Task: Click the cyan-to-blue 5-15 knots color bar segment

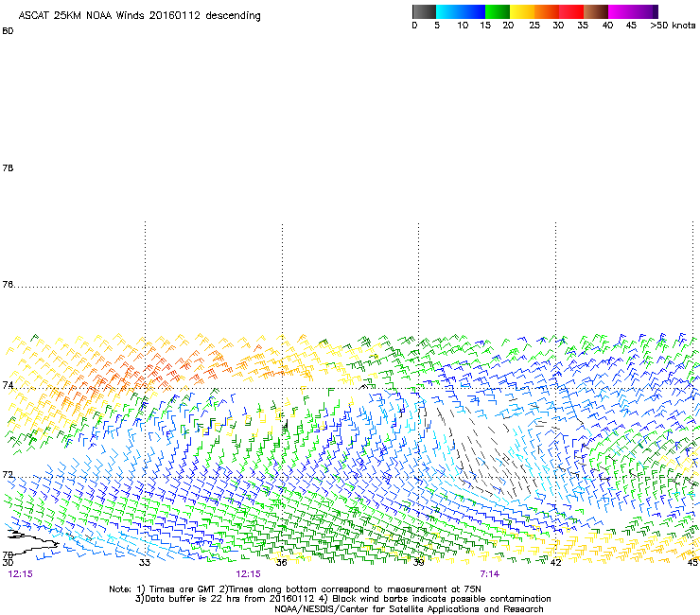Action: tap(461, 11)
